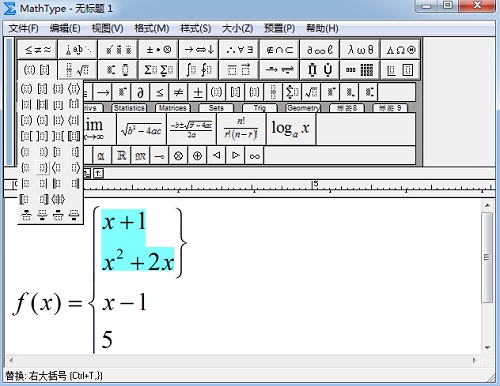Open the set theory symbols palette (∉∩⊂)
Viewport: 500px width, 386px height.
click(x=280, y=50)
